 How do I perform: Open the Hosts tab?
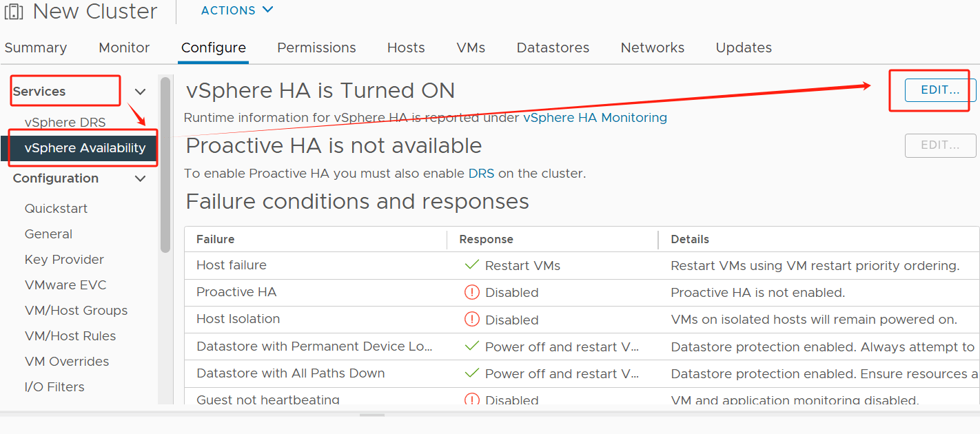406,48
